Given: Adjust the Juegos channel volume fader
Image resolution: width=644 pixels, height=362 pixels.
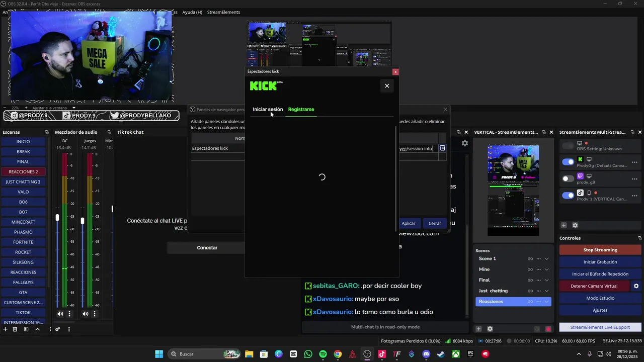Looking at the screenshot, I should (83, 220).
